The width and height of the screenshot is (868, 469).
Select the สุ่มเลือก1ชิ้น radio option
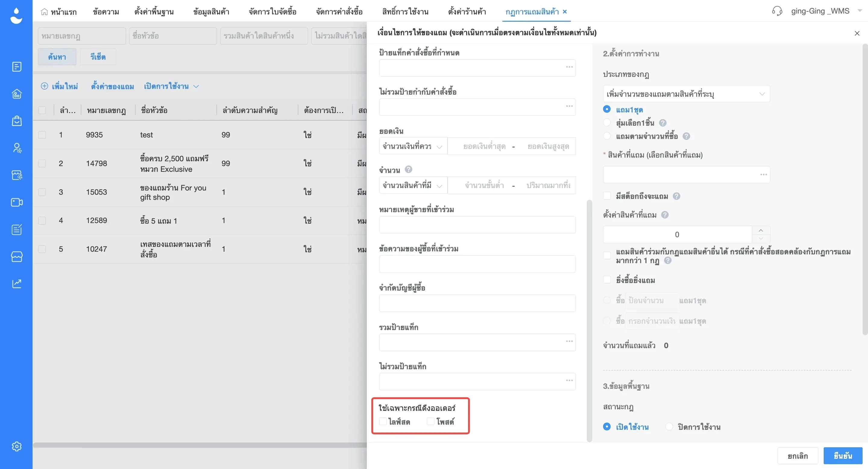pyautogui.click(x=606, y=123)
